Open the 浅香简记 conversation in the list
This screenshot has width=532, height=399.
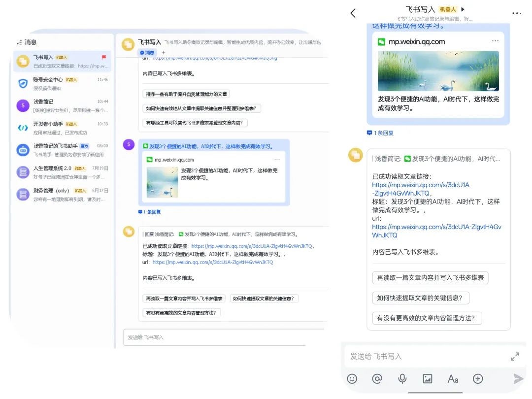point(63,106)
